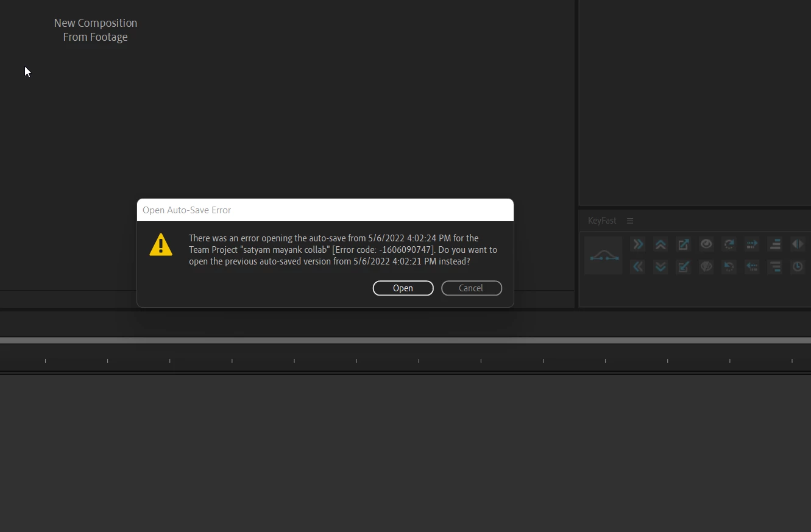Click KeyFast dashed right arrow icon
Image resolution: width=811 pixels, height=532 pixels.
coord(752,244)
